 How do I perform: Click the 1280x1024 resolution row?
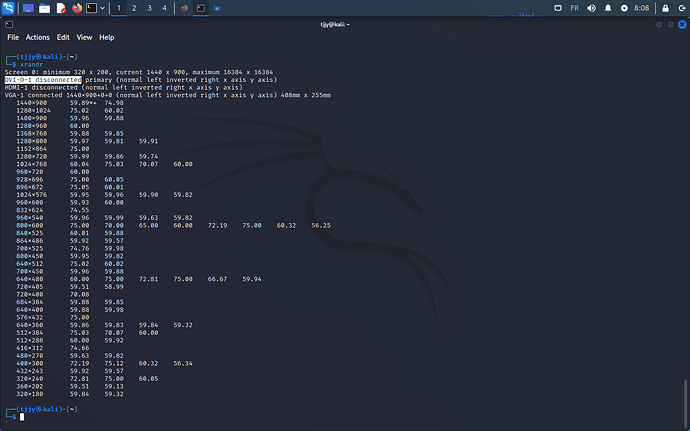(70, 111)
